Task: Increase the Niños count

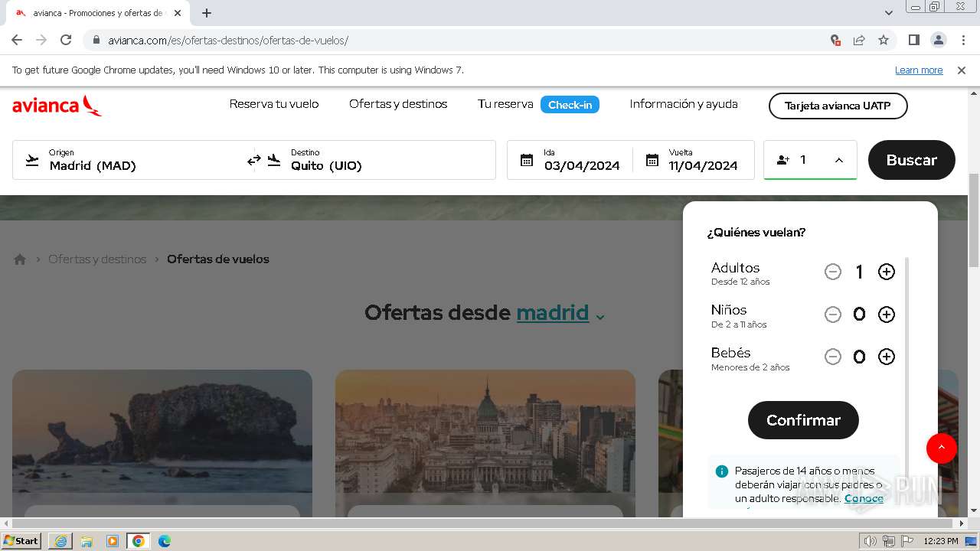Action: click(x=887, y=315)
